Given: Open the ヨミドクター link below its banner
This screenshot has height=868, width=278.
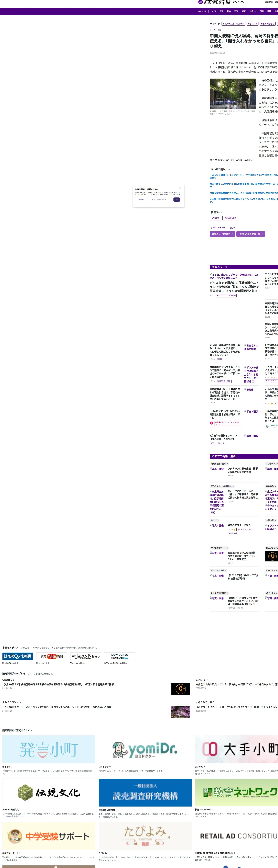Looking at the screenshot, I should tap(105, 767).
